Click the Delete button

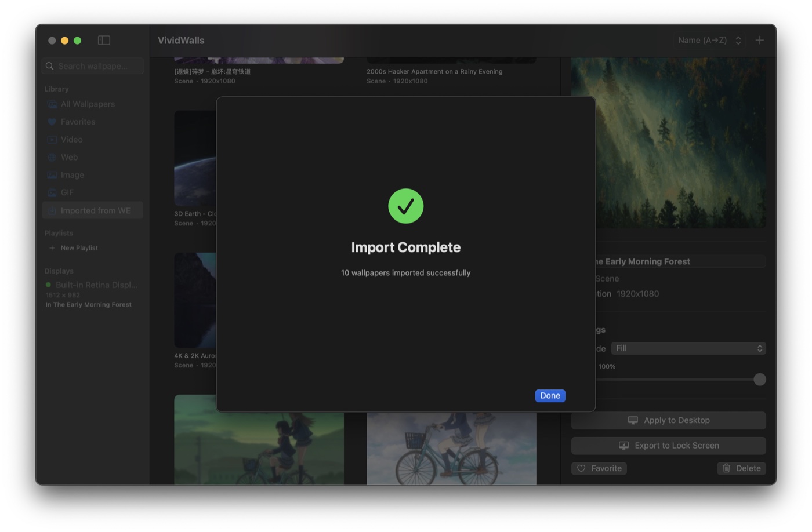click(741, 468)
